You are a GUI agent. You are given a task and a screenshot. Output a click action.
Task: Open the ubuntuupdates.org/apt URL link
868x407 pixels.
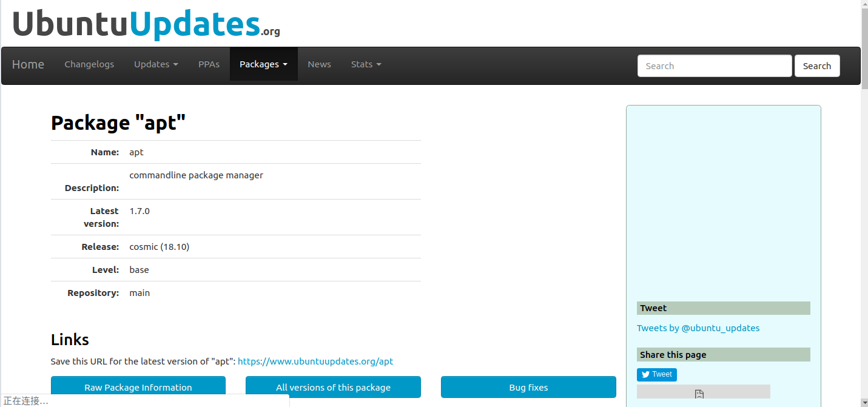click(x=315, y=362)
